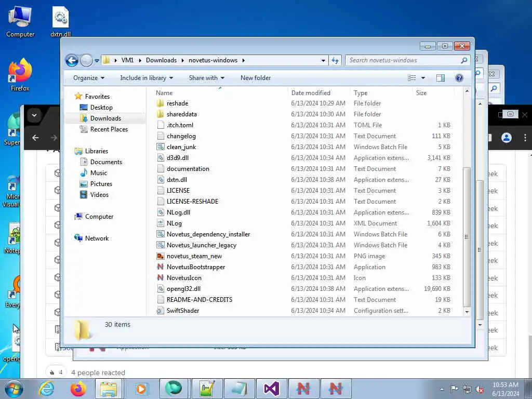532x399 pixels.
Task: Select the shareddata folder
Action: pyautogui.click(x=181, y=114)
